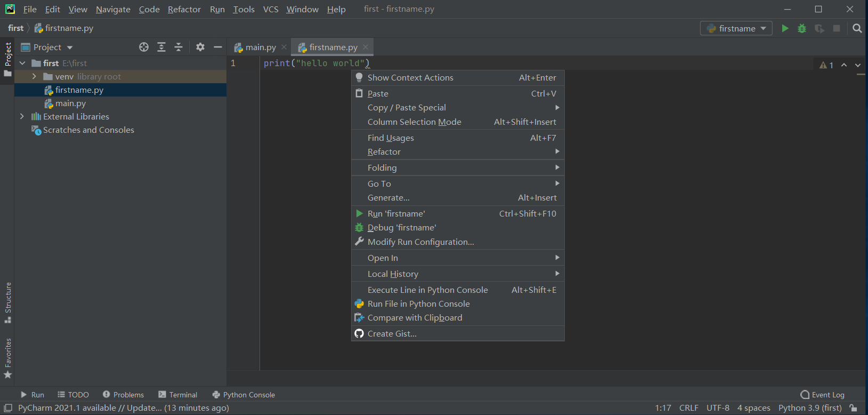Open the Python Console tool window
The height and width of the screenshot is (415, 868).
point(244,395)
